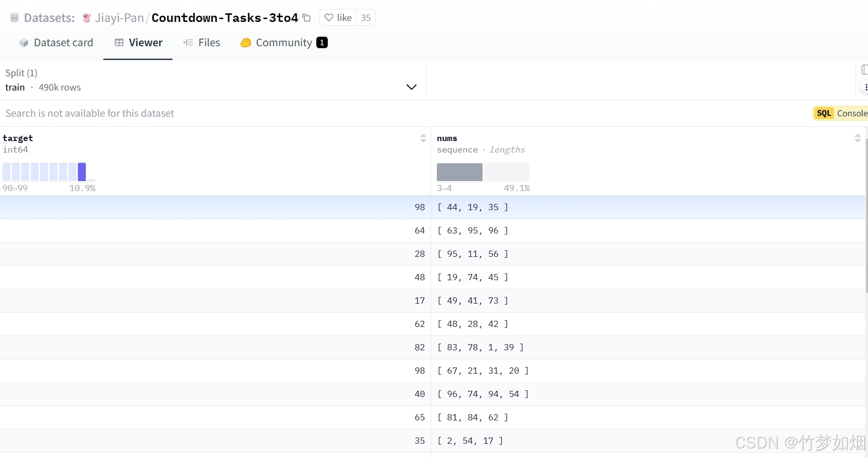Image resolution: width=868 pixels, height=458 pixels.
Task: Click Community badge count 1
Action: pos(322,42)
